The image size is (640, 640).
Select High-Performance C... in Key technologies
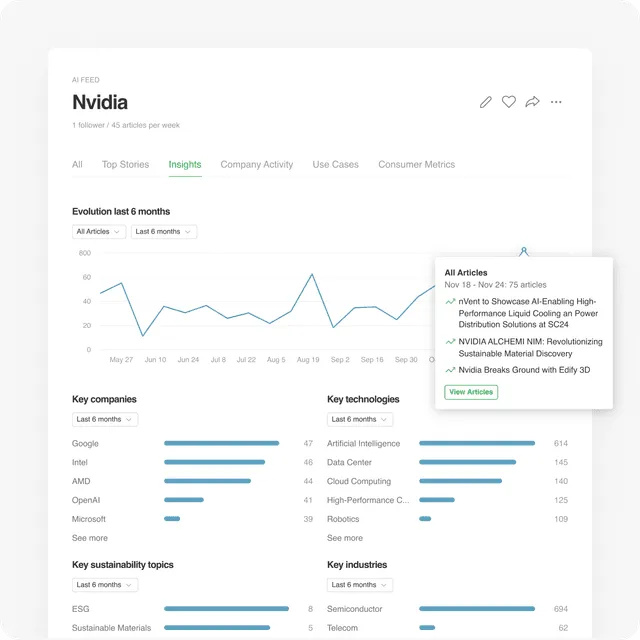[368, 500]
